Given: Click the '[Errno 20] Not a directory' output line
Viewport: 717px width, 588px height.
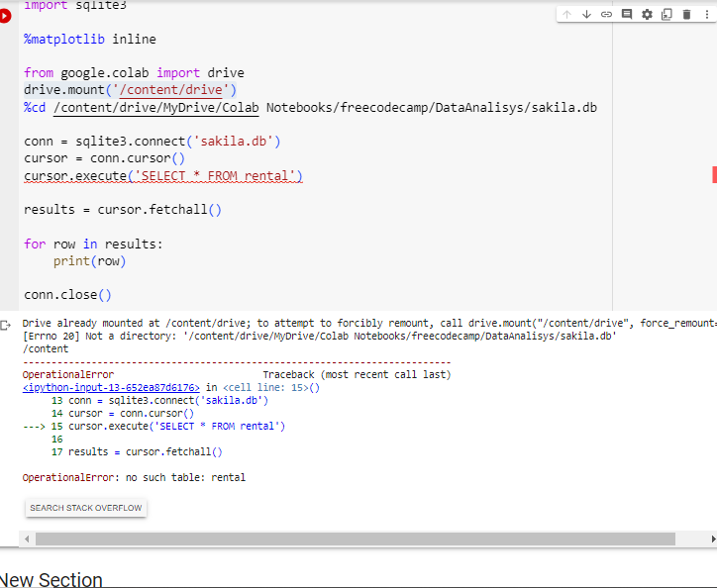Looking at the screenshot, I should click(320, 336).
